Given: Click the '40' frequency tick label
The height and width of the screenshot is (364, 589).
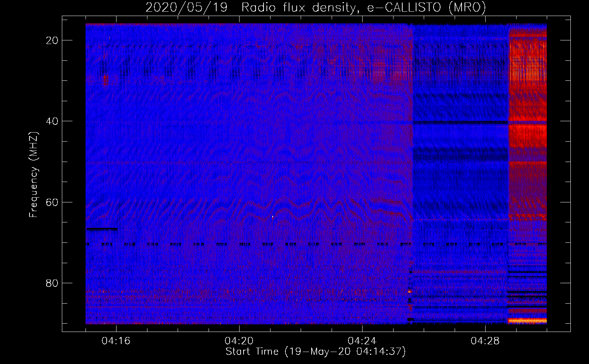Looking at the screenshot, I should point(52,121).
